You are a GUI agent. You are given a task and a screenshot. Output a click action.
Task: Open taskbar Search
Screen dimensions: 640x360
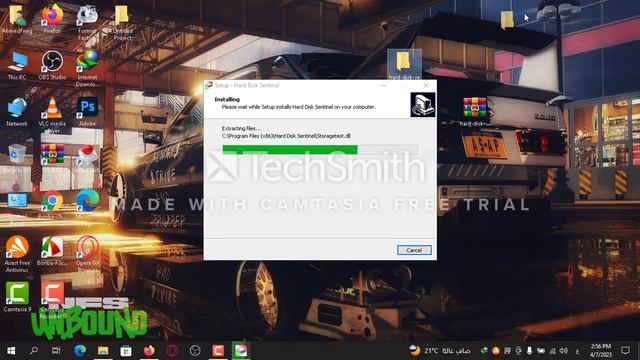click(34, 351)
